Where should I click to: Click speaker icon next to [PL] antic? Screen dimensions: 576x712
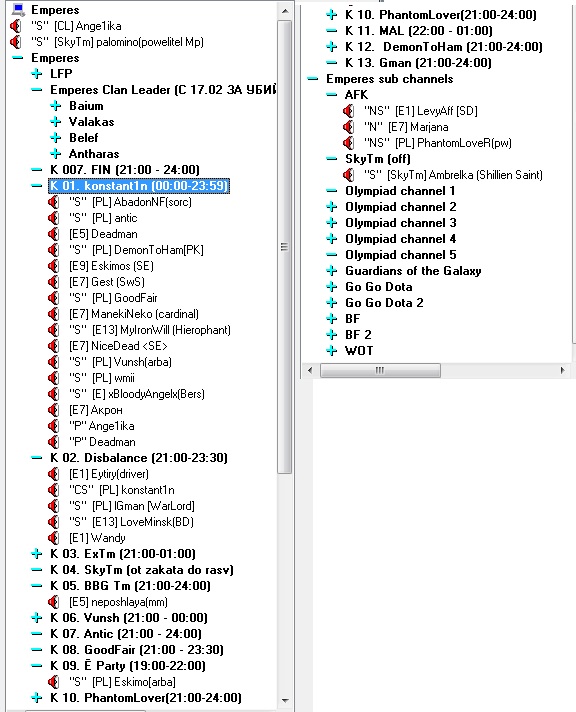[x=54, y=218]
